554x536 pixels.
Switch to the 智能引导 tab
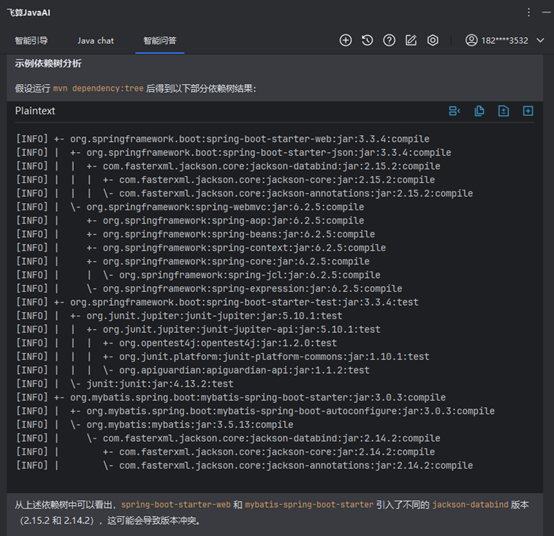(x=31, y=41)
